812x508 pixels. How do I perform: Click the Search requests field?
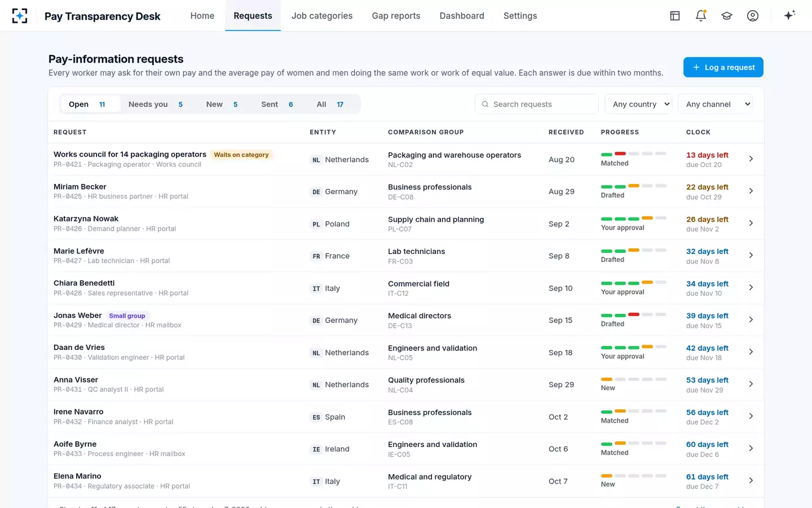tap(537, 104)
